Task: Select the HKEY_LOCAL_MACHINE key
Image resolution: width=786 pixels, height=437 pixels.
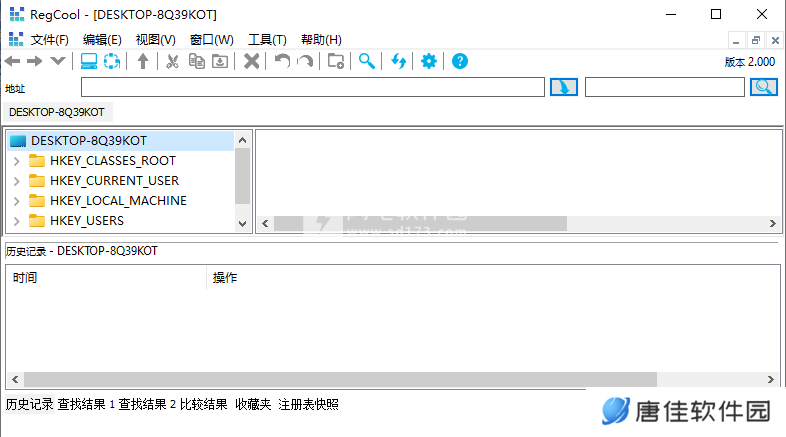Action: point(118,201)
